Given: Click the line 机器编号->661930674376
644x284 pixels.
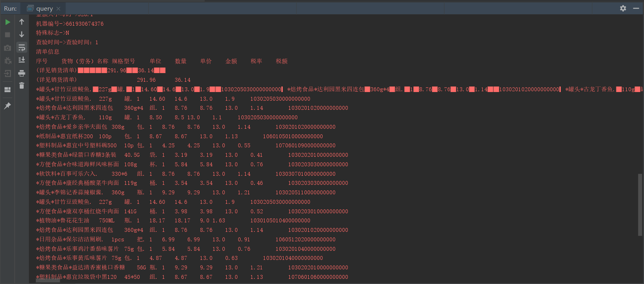Looking at the screenshot, I should (70, 24).
